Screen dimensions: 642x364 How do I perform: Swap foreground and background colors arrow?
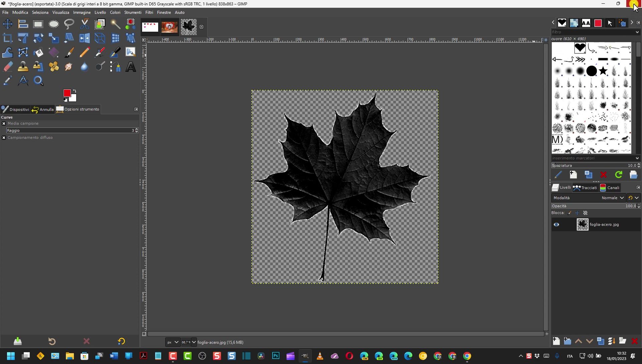(x=75, y=91)
